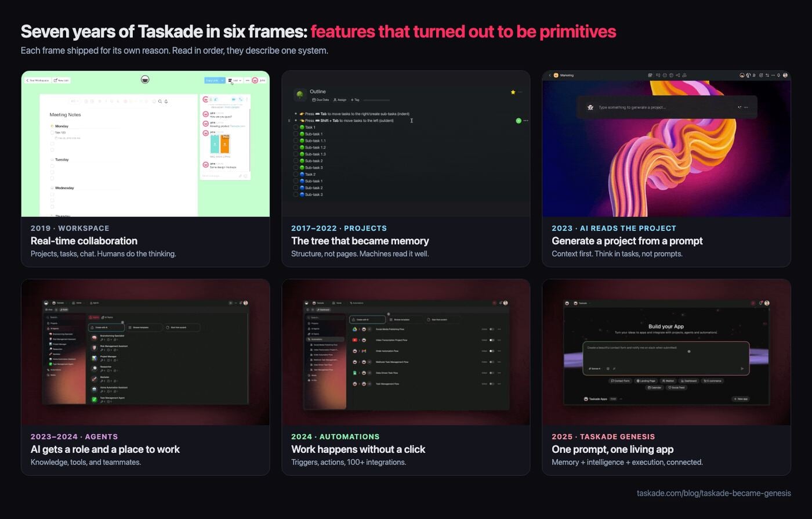
Task: Click Assign under the Outline title
Action: tap(340, 100)
